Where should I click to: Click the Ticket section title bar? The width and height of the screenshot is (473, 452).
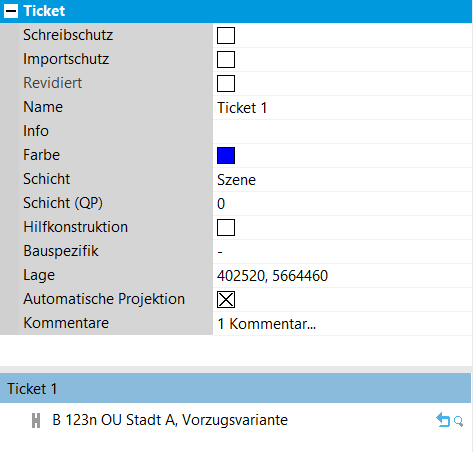pos(236,11)
